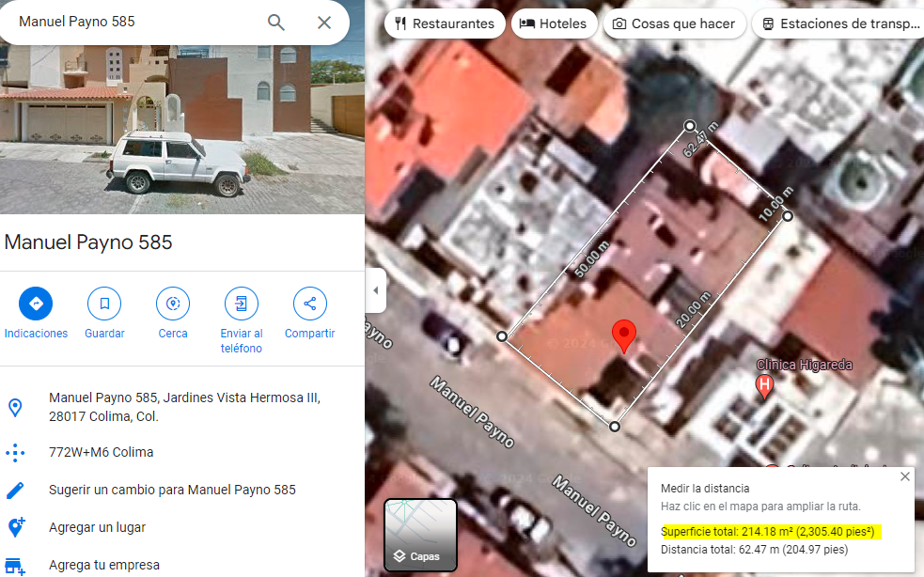924x577 pixels.
Task: Collapse the side panel arrow
Action: 375,290
